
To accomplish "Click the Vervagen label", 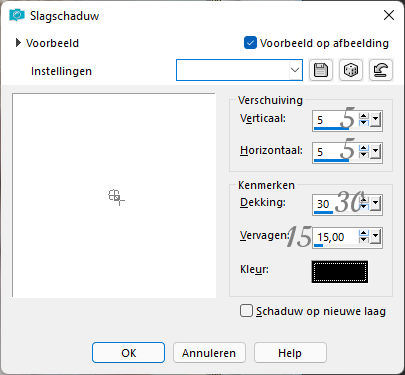I will pos(264,236).
